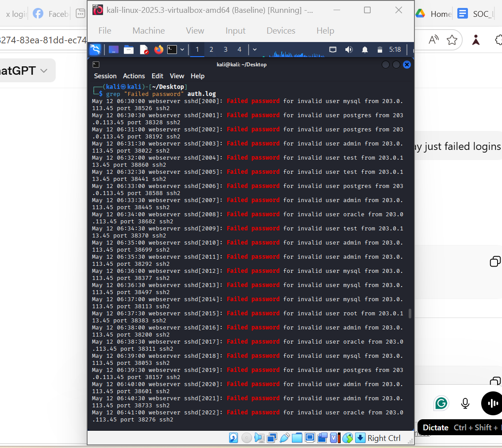The image size is (502, 448).
Task: Click the favorites star icon in browser toolbar
Action: pos(452,40)
